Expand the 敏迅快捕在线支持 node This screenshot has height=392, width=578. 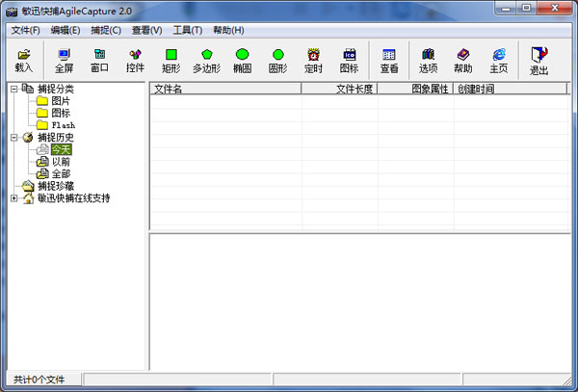coord(14,198)
